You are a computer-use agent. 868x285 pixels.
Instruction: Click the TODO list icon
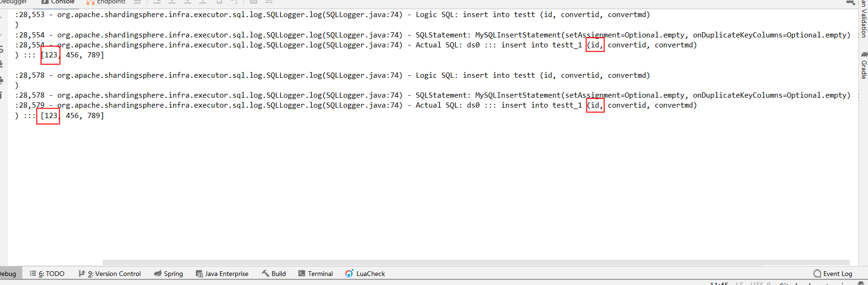33,274
